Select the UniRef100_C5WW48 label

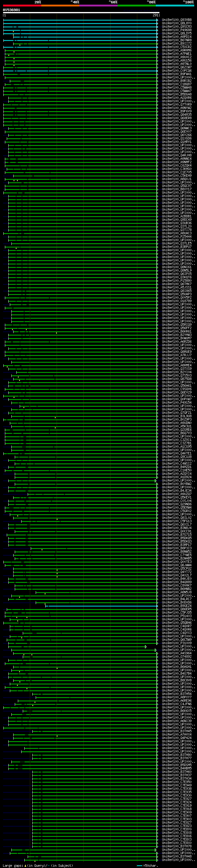177,88
